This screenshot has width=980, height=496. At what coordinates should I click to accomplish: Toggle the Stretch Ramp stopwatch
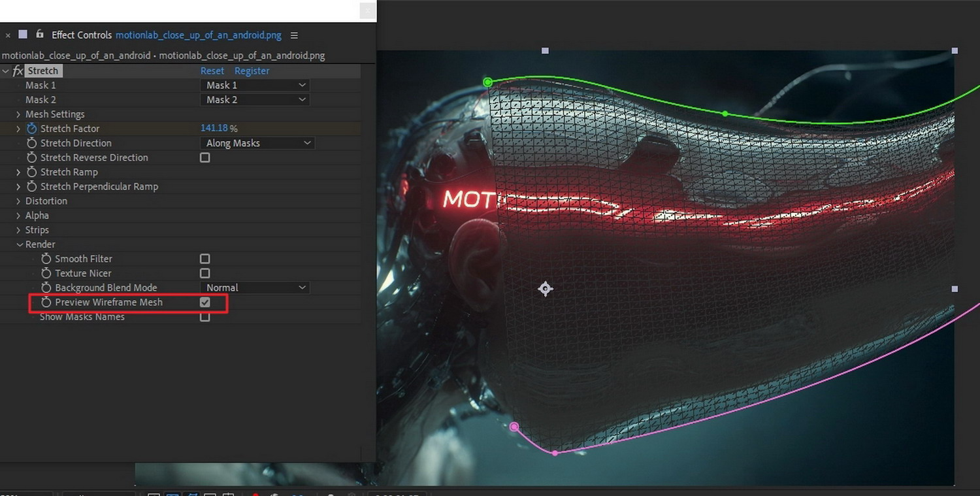32,172
